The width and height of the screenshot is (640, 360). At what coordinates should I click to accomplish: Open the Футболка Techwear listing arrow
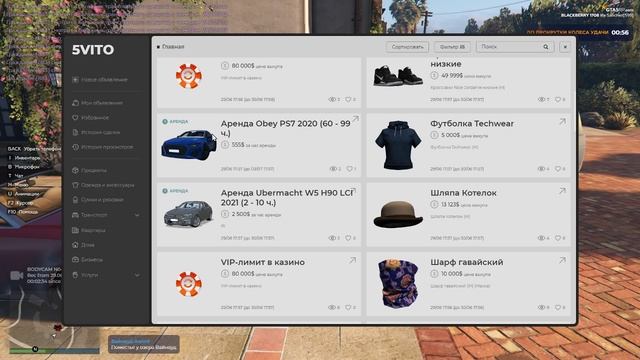[562, 121]
